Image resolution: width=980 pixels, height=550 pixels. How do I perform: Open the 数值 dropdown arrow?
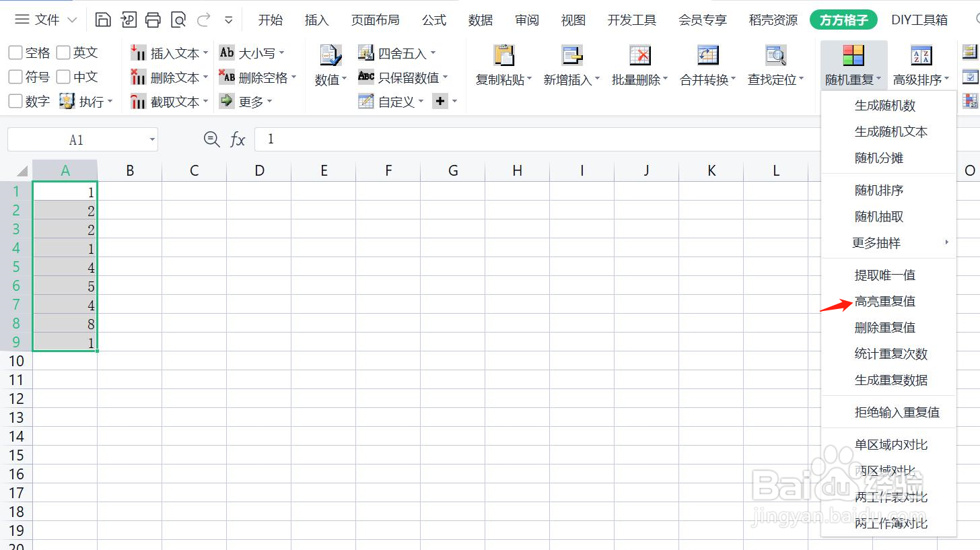click(x=344, y=80)
